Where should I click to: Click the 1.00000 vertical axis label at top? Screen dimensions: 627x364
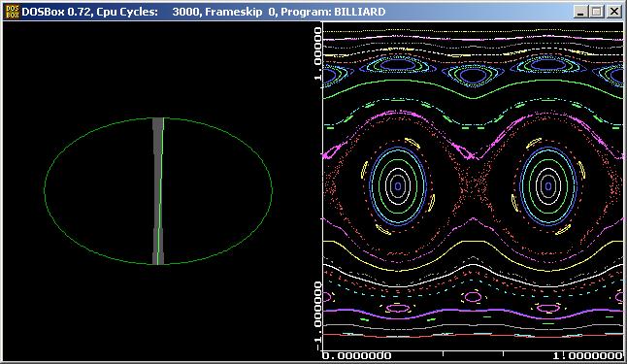coord(317,53)
